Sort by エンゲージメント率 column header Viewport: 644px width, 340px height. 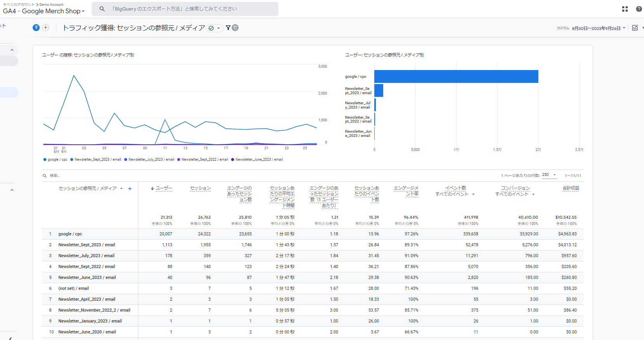pyautogui.click(x=406, y=191)
